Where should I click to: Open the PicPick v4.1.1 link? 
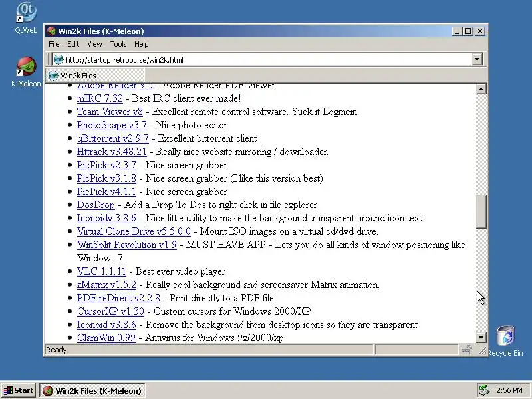point(106,192)
